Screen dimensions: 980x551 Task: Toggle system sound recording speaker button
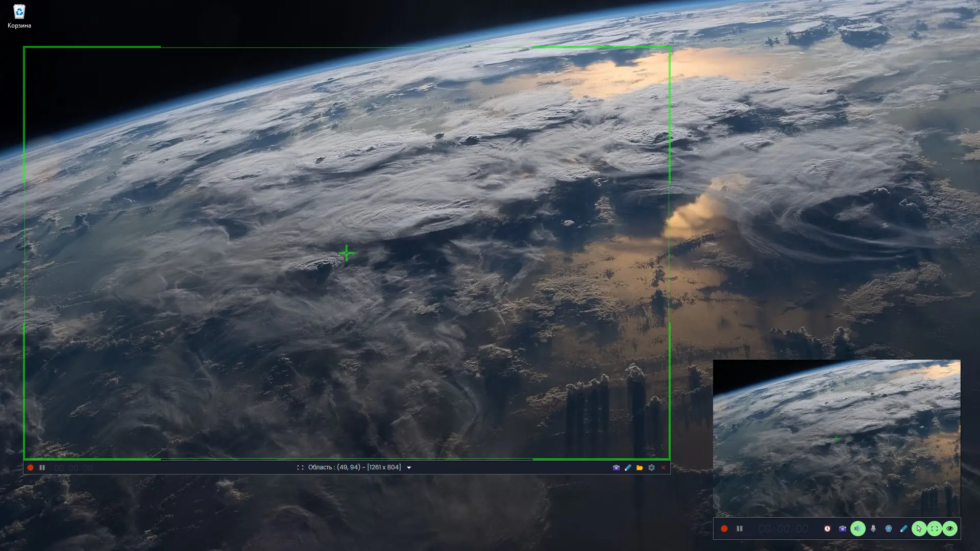857,529
